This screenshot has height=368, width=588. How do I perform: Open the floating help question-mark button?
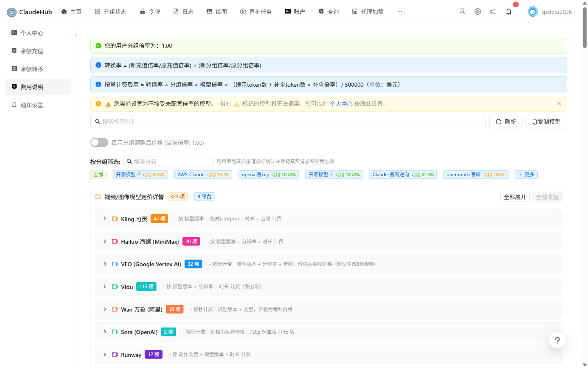tap(557, 340)
